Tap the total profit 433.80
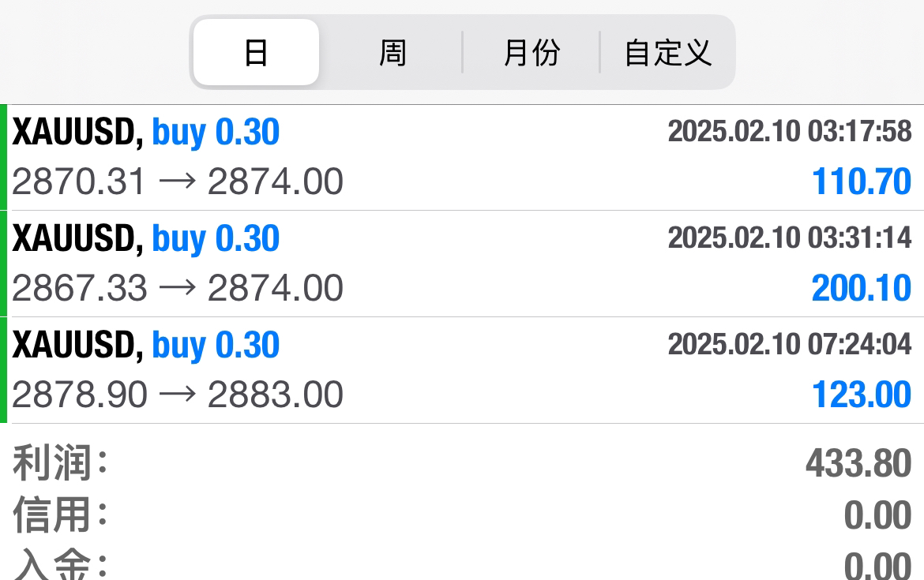 [x=858, y=463]
